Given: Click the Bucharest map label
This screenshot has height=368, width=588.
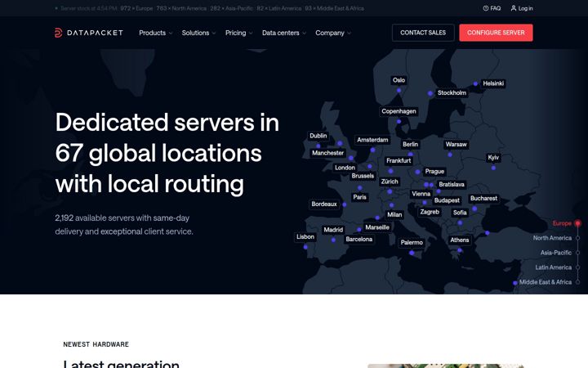Looking at the screenshot, I should click(x=483, y=198).
